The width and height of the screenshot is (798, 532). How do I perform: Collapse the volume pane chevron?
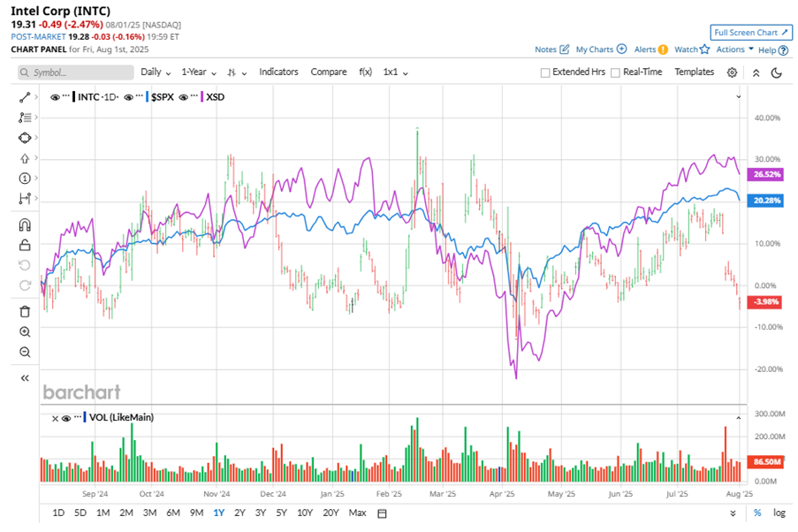(739, 418)
